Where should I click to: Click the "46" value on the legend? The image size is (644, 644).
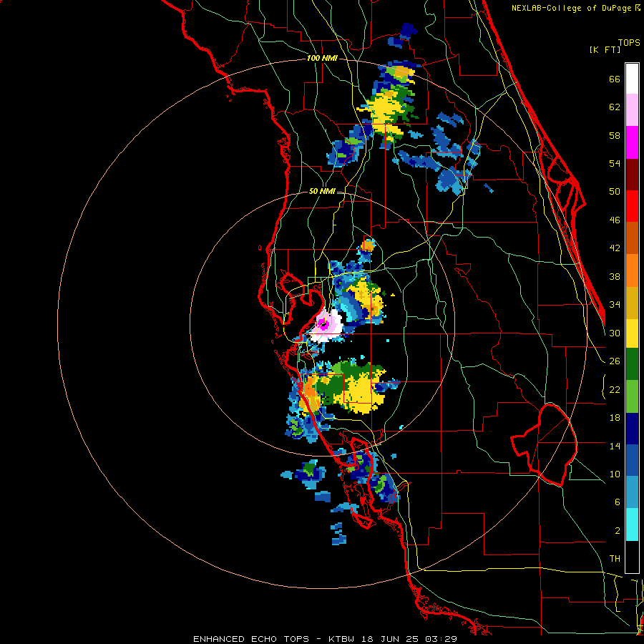pyautogui.click(x=615, y=220)
